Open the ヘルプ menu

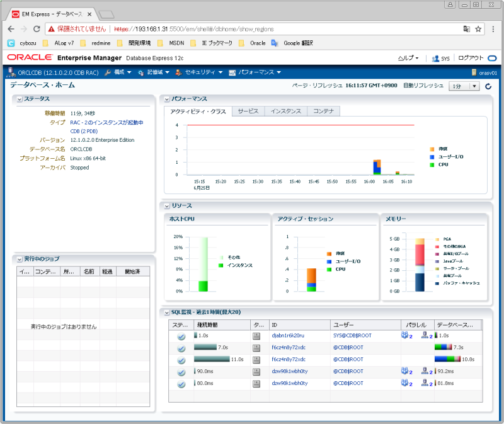point(408,58)
